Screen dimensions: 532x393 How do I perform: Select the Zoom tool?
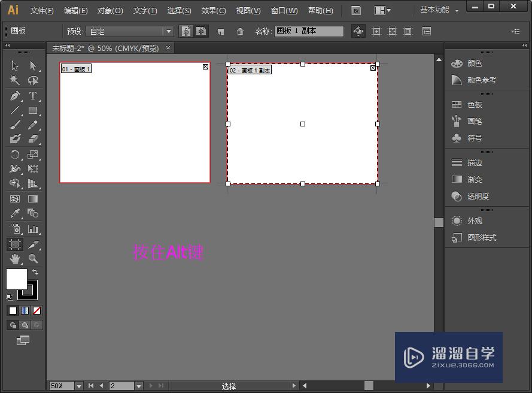tap(33, 259)
